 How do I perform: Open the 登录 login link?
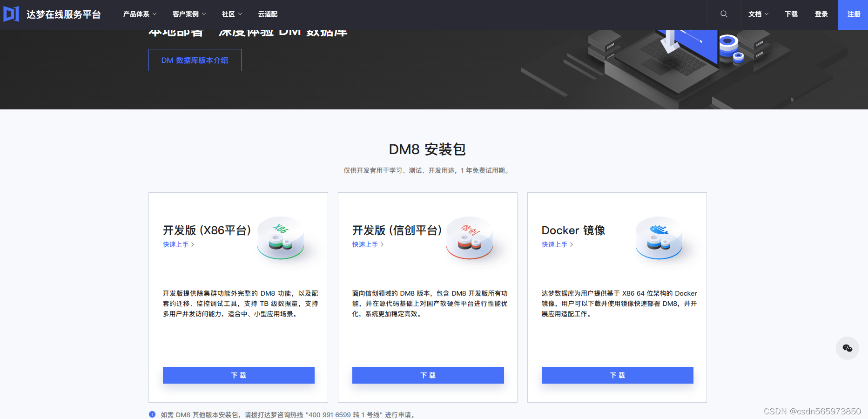821,14
